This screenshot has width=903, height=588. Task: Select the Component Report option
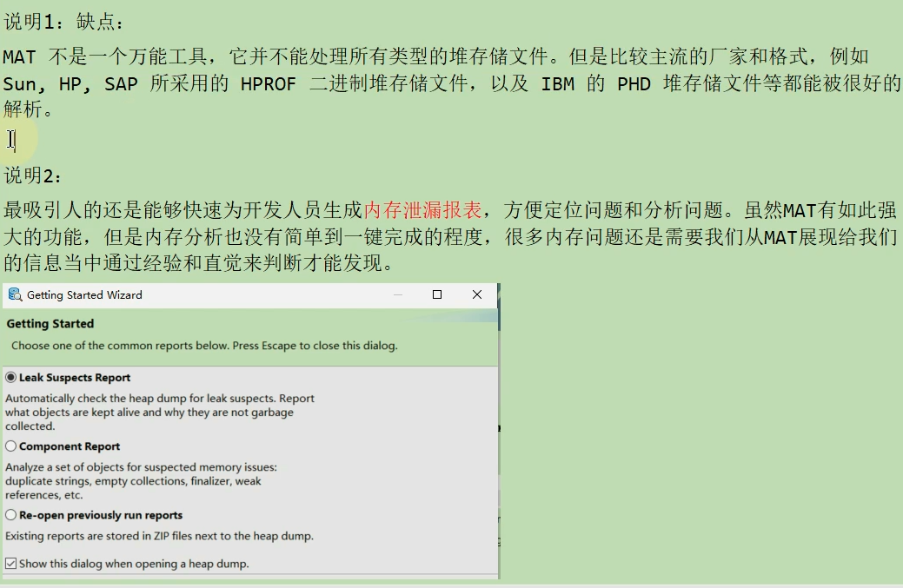11,446
